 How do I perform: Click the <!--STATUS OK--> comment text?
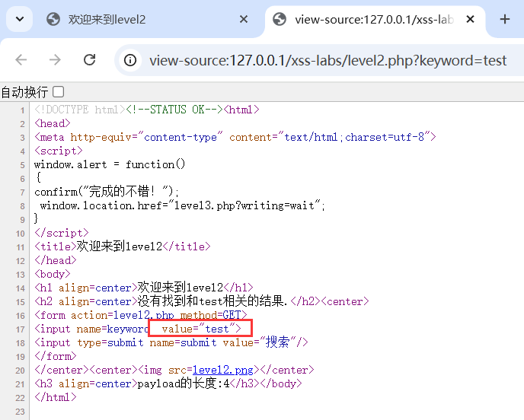[174, 110]
